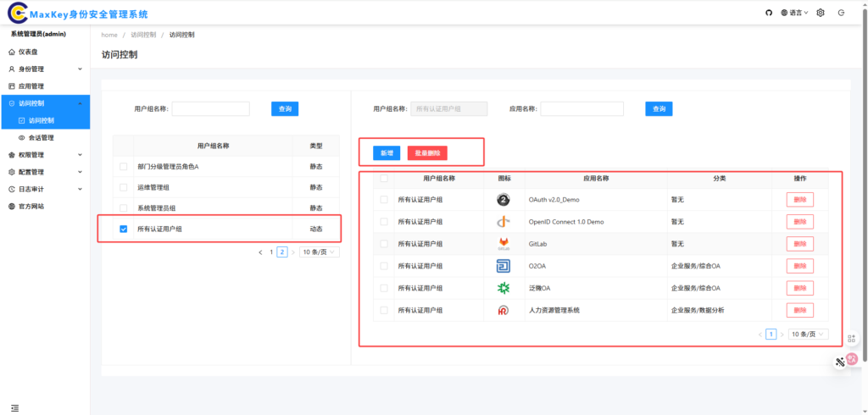
Task: Open the 语言 language dropdown
Action: (x=794, y=13)
